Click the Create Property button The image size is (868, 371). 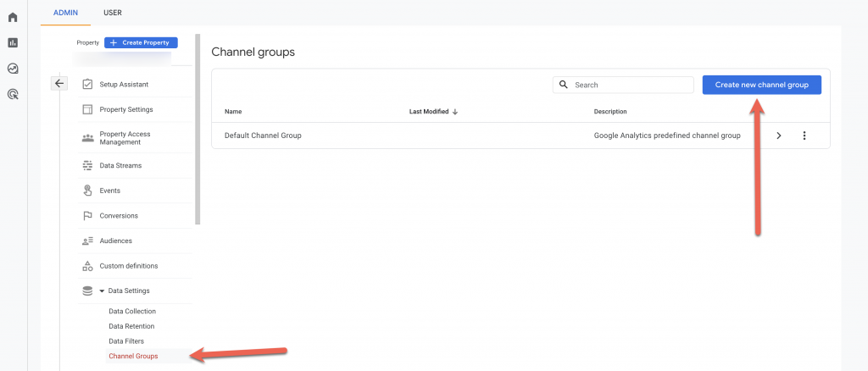[141, 42]
